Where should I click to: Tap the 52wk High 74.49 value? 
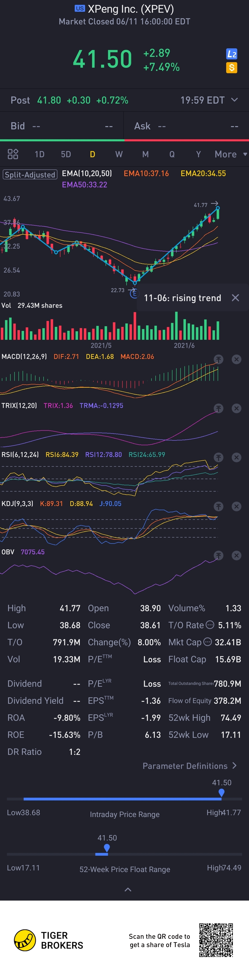coord(231,718)
